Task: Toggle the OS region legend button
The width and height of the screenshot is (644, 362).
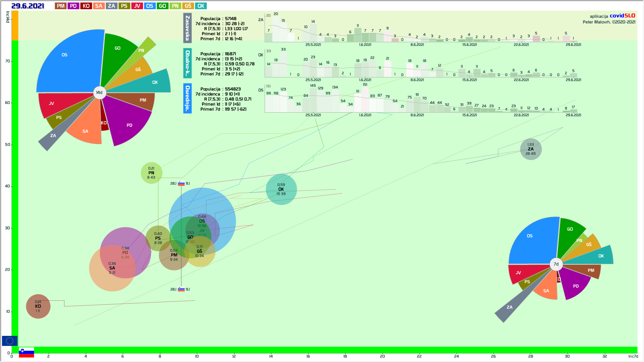Action: pyautogui.click(x=150, y=6)
